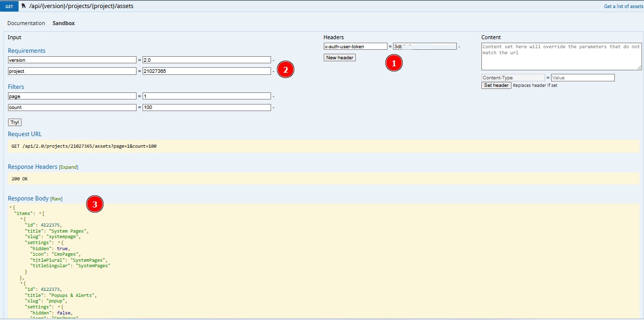Click the Set header button
This screenshot has width=644, height=320.
click(x=496, y=85)
